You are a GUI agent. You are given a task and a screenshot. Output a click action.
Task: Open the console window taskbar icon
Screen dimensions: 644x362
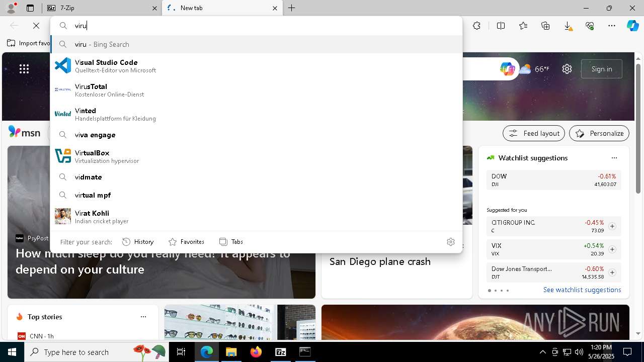[x=305, y=352]
